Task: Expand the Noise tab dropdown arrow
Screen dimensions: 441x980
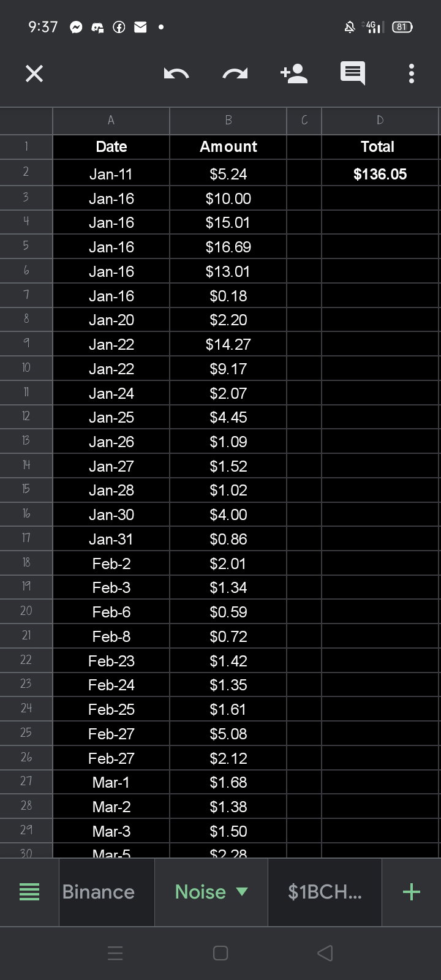Action: 242,892
